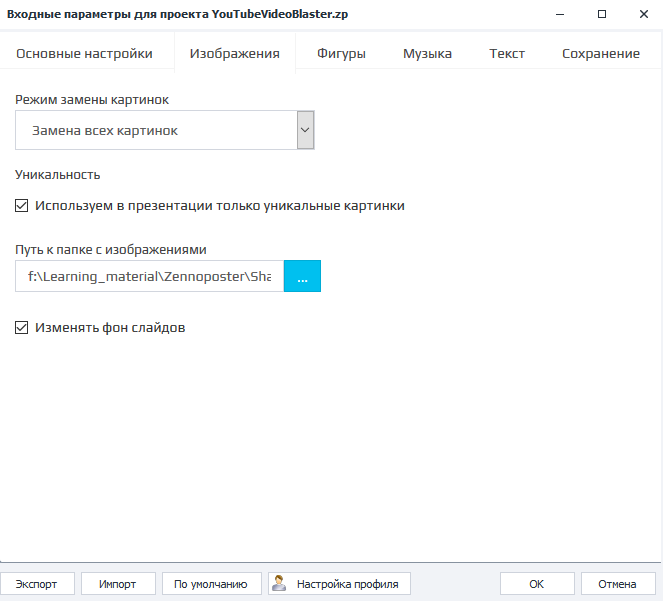Image resolution: width=663 pixels, height=601 pixels.
Task: Browse for images folder with ellipsis button
Action: click(x=302, y=276)
